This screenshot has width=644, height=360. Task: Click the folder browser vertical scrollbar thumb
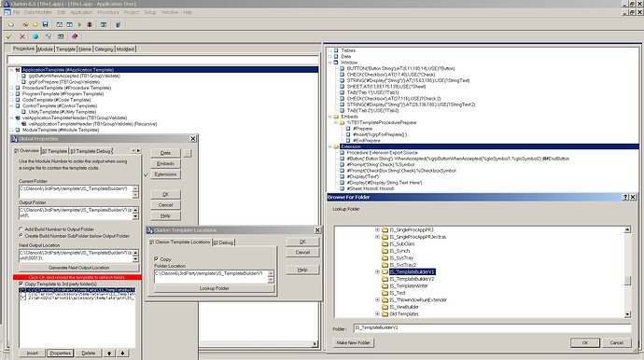[x=627, y=281]
